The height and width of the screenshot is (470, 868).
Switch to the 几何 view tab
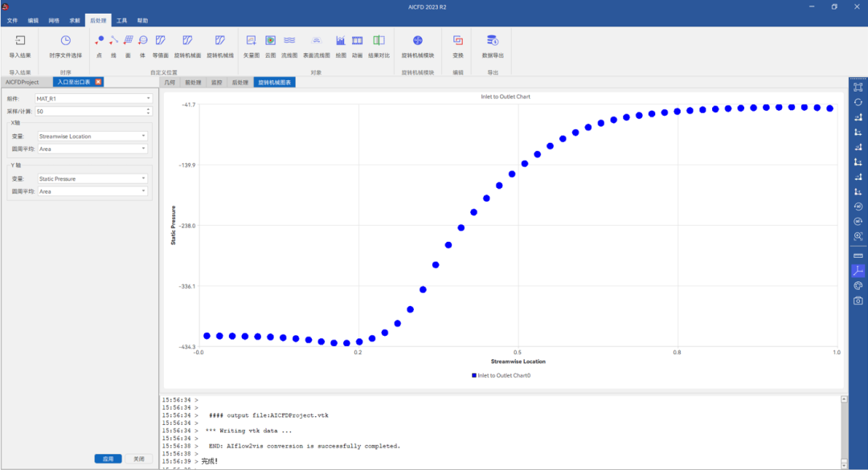pos(170,83)
